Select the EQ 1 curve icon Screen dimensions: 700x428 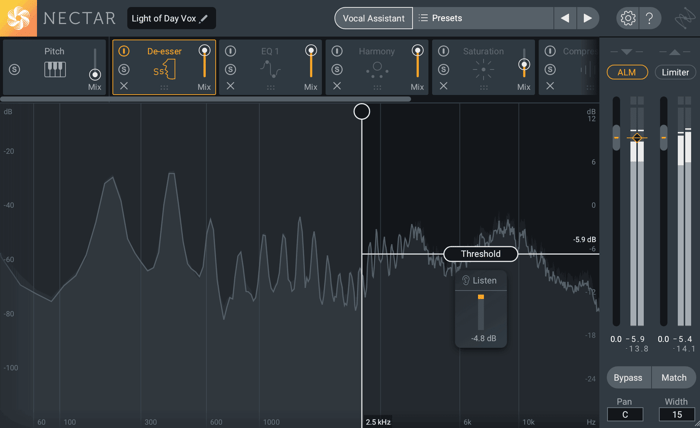(271, 69)
